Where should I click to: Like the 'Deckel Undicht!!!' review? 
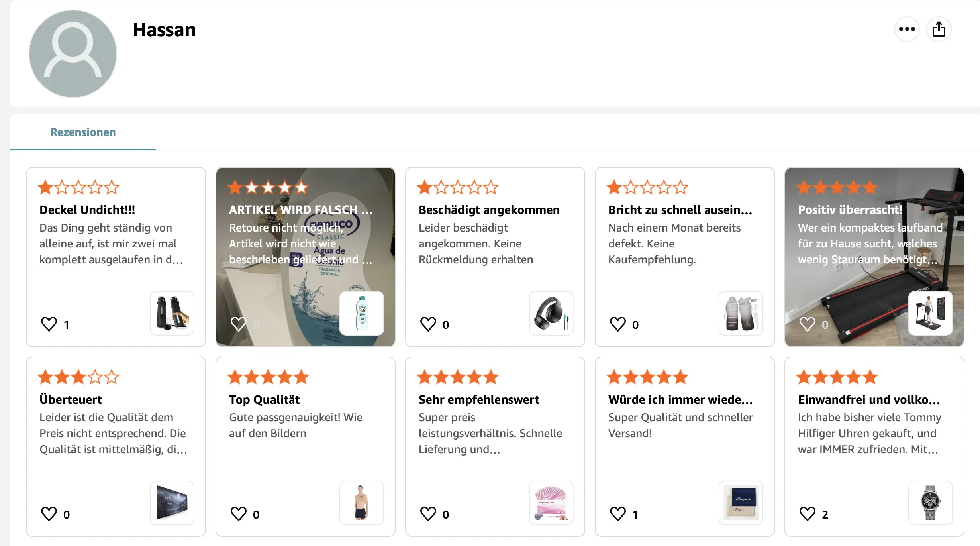(x=49, y=324)
